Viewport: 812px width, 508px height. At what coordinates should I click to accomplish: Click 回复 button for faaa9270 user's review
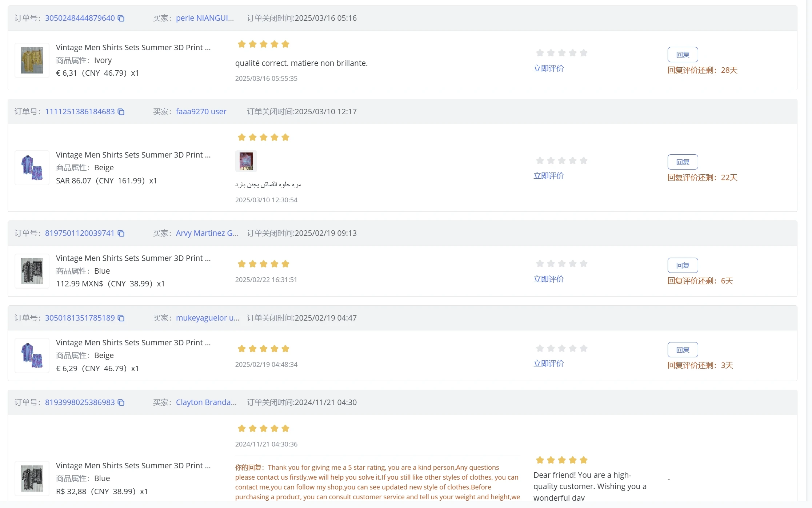tap(683, 162)
